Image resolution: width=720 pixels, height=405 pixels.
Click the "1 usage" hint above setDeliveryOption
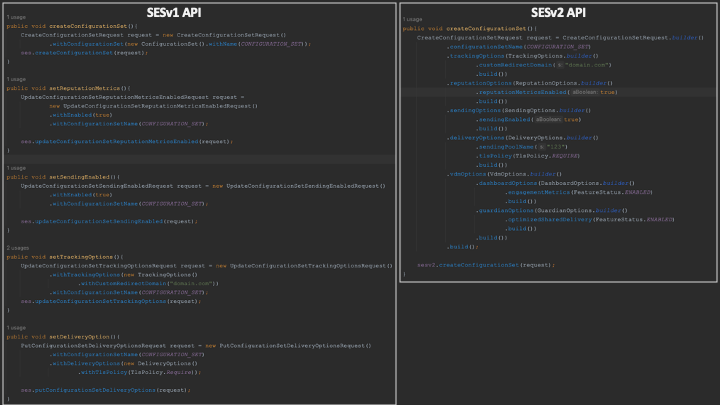[16, 328]
